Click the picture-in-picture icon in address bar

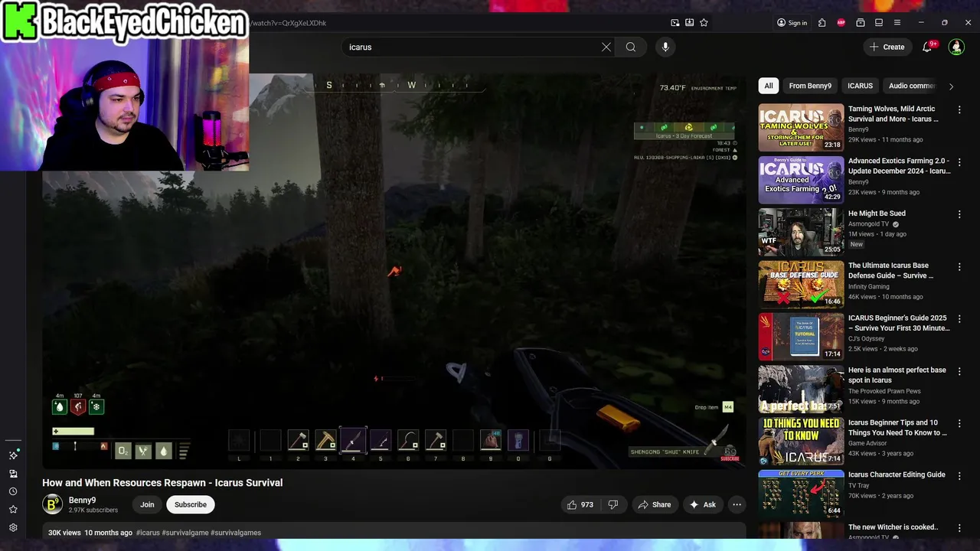pos(675,23)
